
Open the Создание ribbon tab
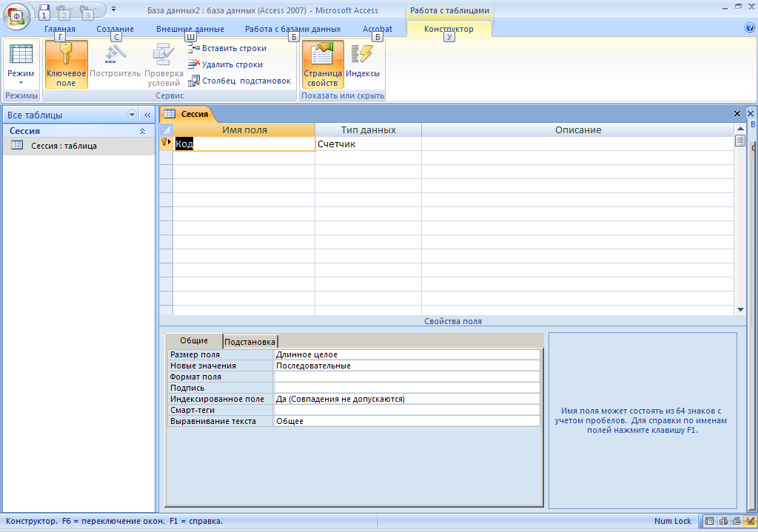[x=115, y=29]
